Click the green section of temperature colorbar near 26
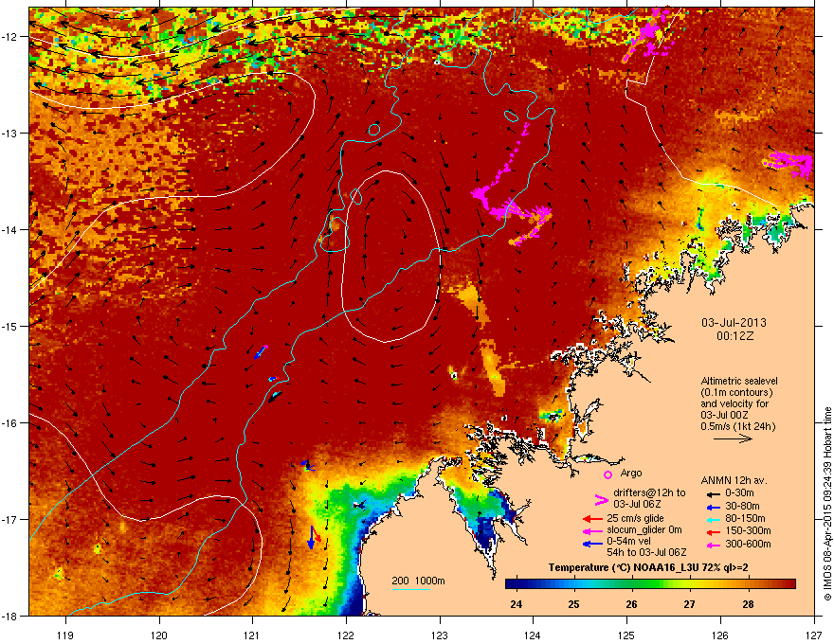This screenshot has height=644, width=834. point(632,584)
